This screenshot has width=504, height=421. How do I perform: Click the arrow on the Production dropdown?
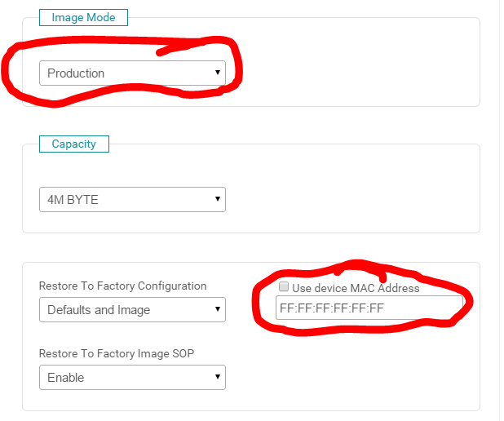point(218,73)
